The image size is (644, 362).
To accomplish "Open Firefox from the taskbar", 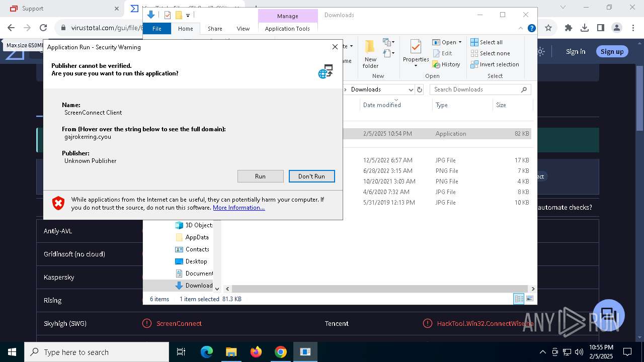I will (256, 352).
